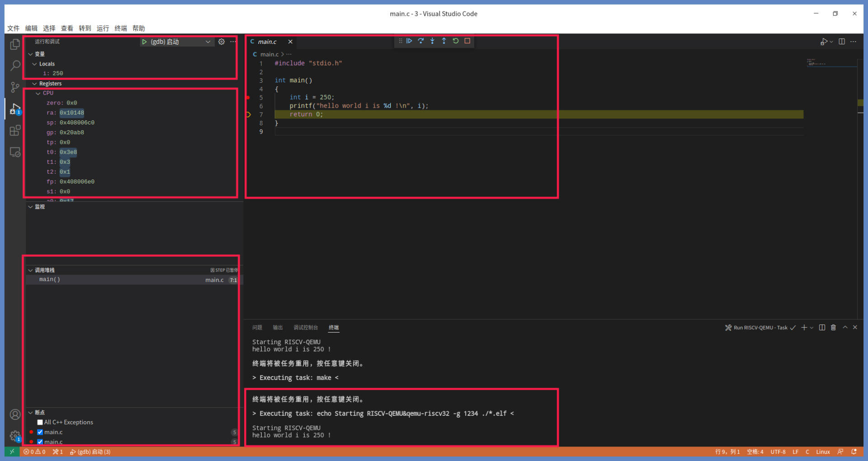Open the Extensions view in activity bar
Screen dimensions: 868x461
[15, 131]
